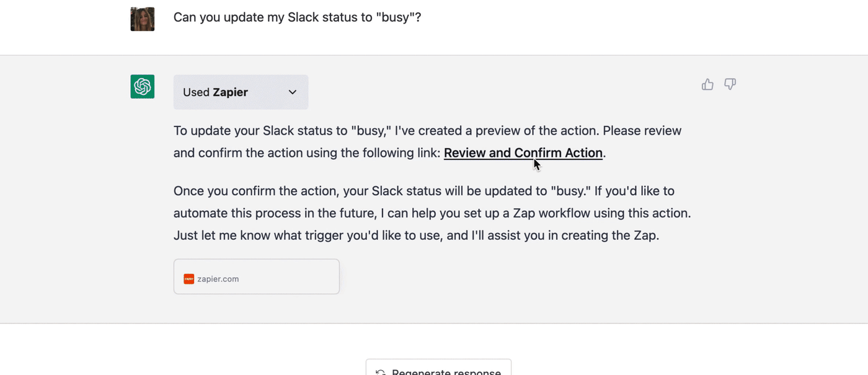Click the Zapier favicon in link card
The width and height of the screenshot is (868, 375).
[x=189, y=279]
